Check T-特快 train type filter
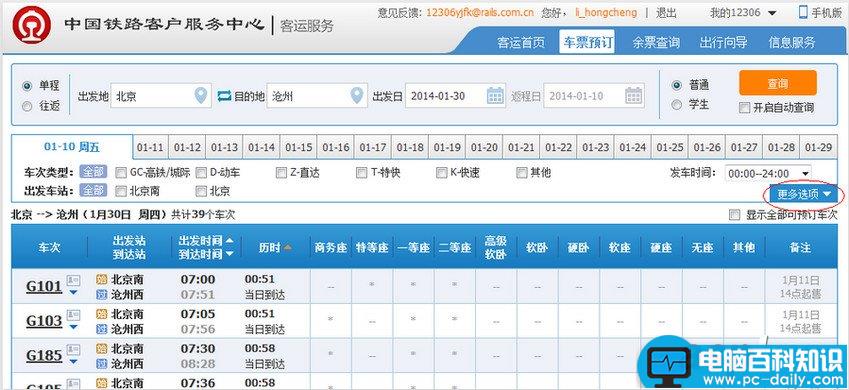Image resolution: width=849 pixels, height=390 pixels. (361, 173)
